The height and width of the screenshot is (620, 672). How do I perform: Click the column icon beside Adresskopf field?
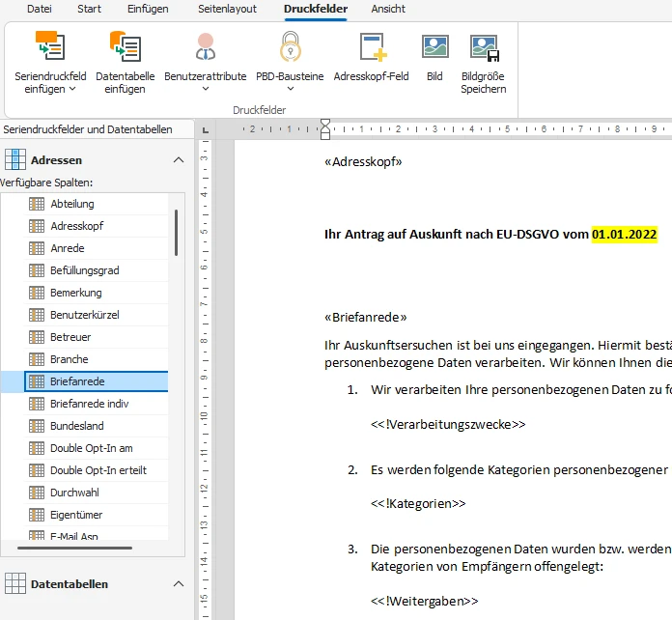pyautogui.click(x=37, y=226)
